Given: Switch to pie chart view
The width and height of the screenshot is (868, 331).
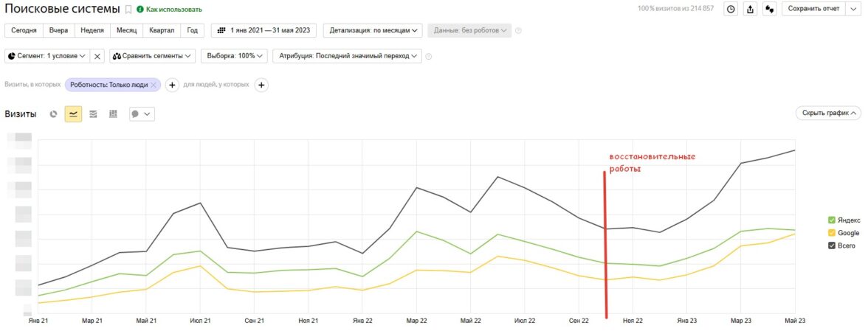Looking at the screenshot, I should click(x=53, y=114).
